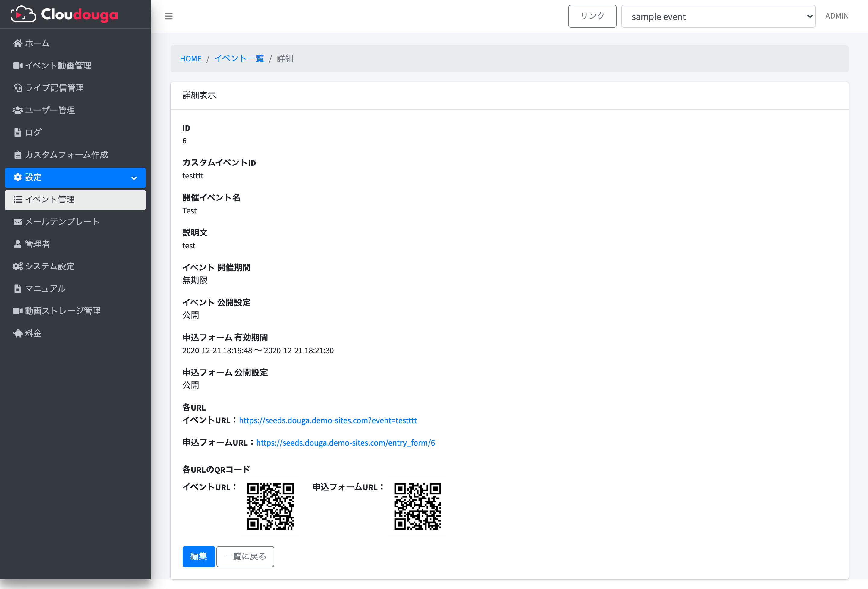Click the video camera icon beside イベント動画管理
The height and width of the screenshot is (589, 868).
point(17,66)
